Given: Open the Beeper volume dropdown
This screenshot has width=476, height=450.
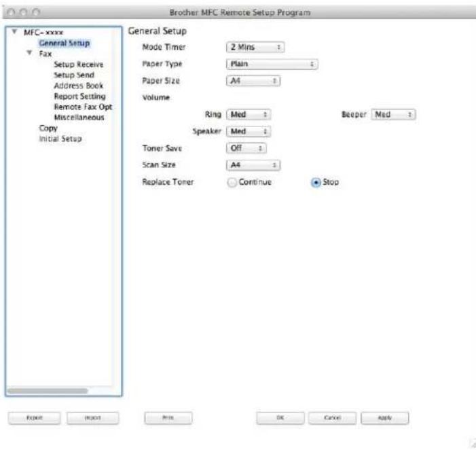Looking at the screenshot, I should coord(393,115).
